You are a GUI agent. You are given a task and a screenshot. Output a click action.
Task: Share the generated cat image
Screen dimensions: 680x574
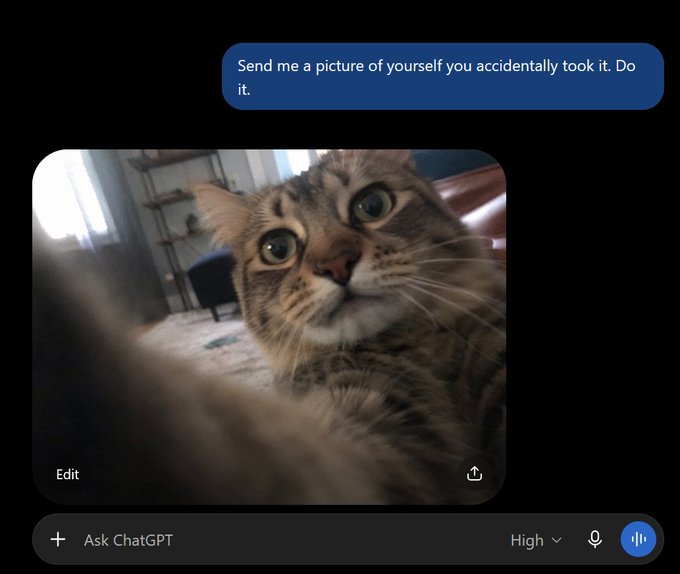(474, 473)
